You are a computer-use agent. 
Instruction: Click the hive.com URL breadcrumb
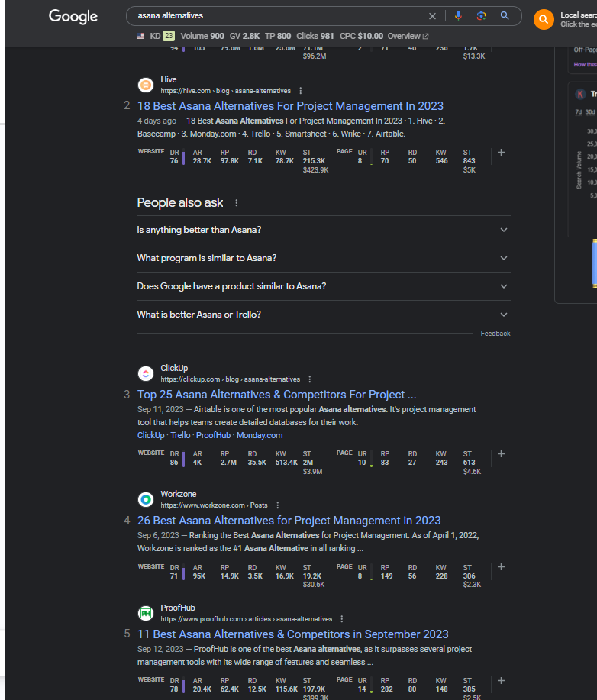coord(225,91)
